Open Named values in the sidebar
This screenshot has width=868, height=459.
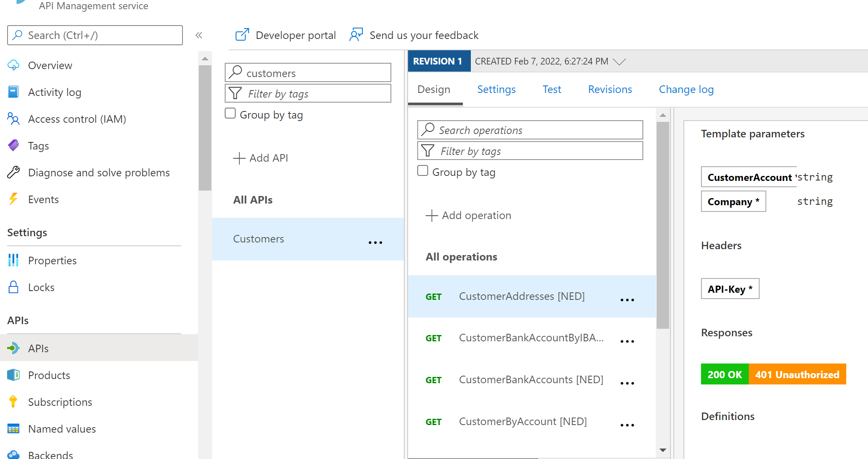click(x=99, y=429)
